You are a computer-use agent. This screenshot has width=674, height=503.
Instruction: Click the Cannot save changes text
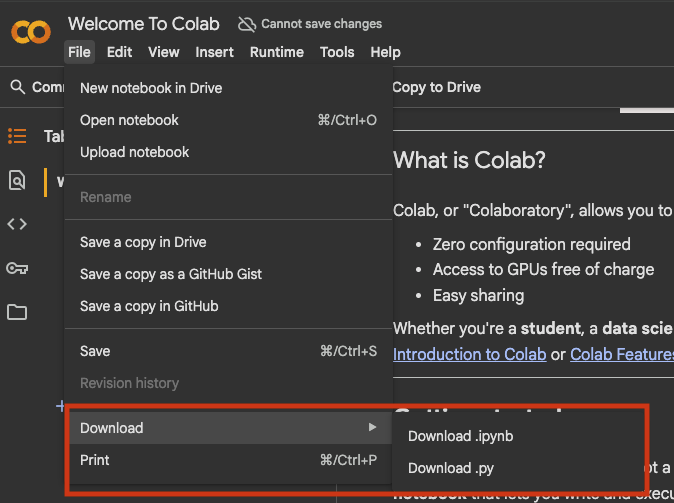pyautogui.click(x=322, y=24)
